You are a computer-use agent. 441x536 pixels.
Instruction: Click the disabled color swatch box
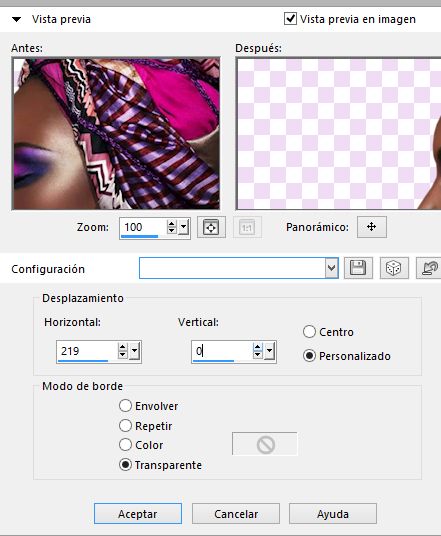pyautogui.click(x=265, y=444)
